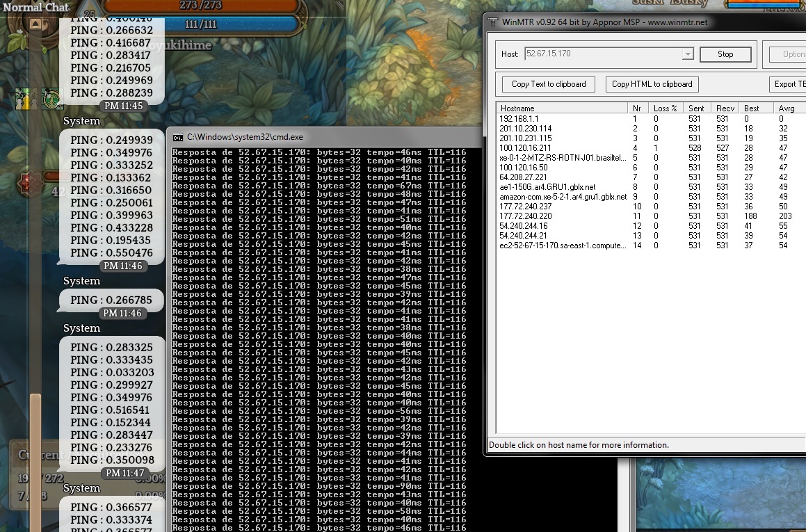This screenshot has width=806, height=532.
Task: Click the Export TEXT button
Action: pyautogui.click(x=789, y=84)
